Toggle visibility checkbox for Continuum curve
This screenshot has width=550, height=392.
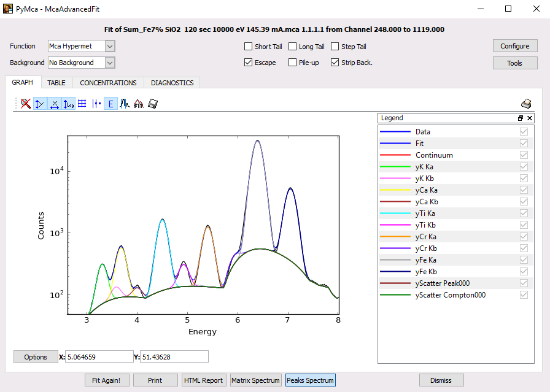(x=524, y=155)
